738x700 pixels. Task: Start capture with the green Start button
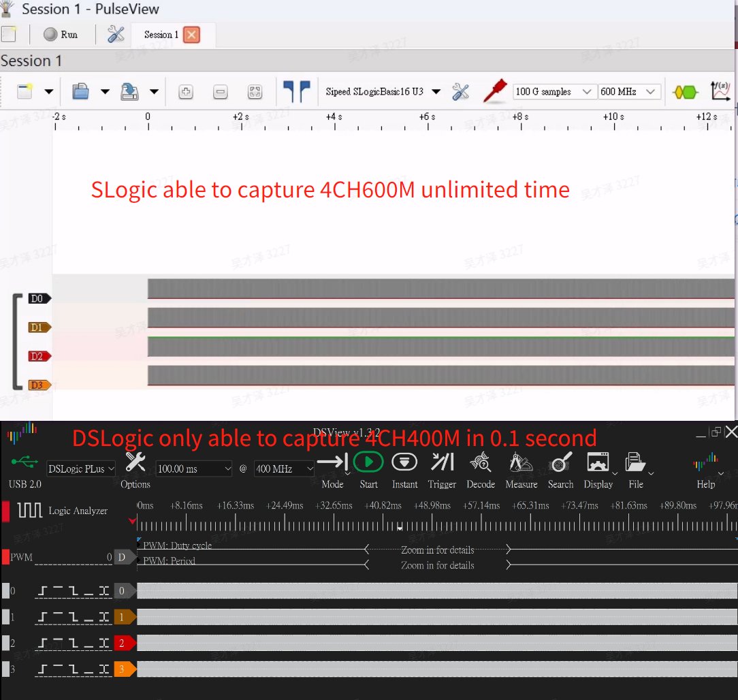pos(368,462)
